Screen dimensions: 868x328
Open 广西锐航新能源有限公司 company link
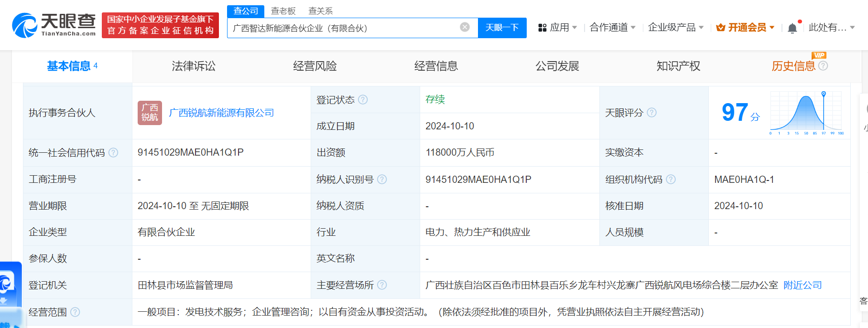click(221, 113)
